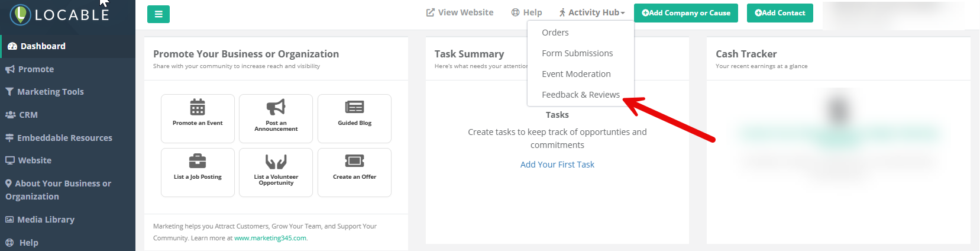The width and height of the screenshot is (980, 251).
Task: Click Add Company or Cause button
Action: 686,13
